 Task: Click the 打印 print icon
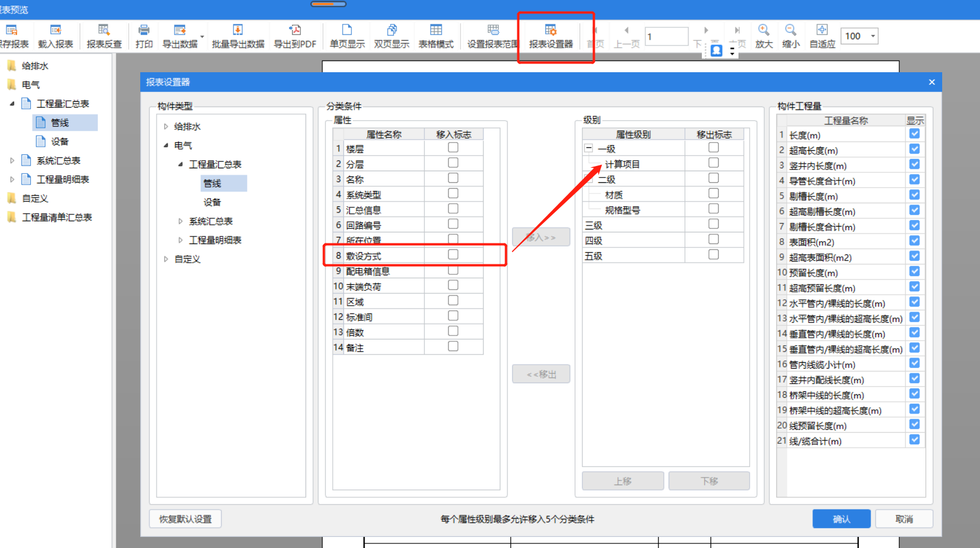click(x=144, y=36)
